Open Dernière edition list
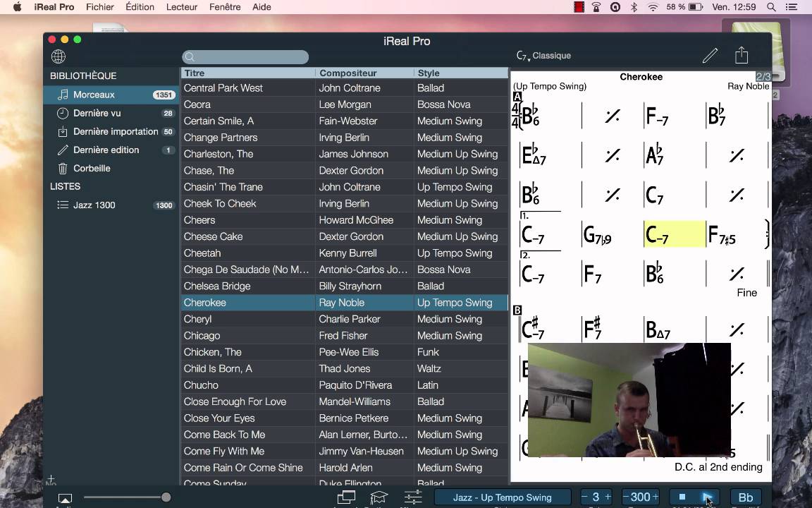The height and width of the screenshot is (508, 812). 111,150
